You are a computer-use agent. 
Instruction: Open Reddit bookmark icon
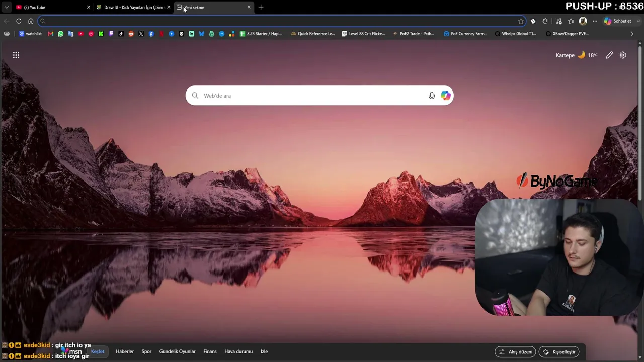click(131, 34)
